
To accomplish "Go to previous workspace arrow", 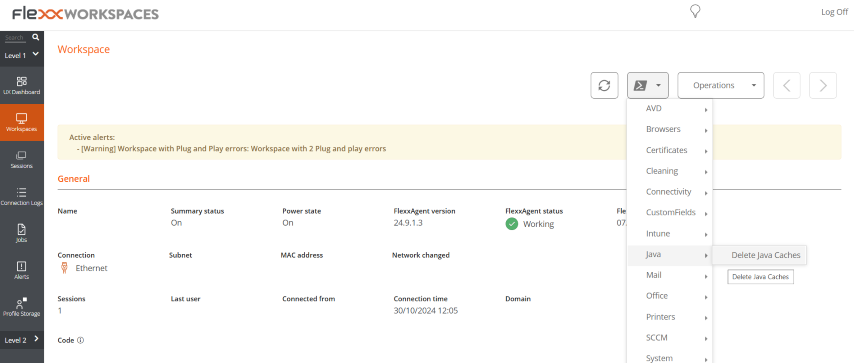I will pyautogui.click(x=786, y=86).
